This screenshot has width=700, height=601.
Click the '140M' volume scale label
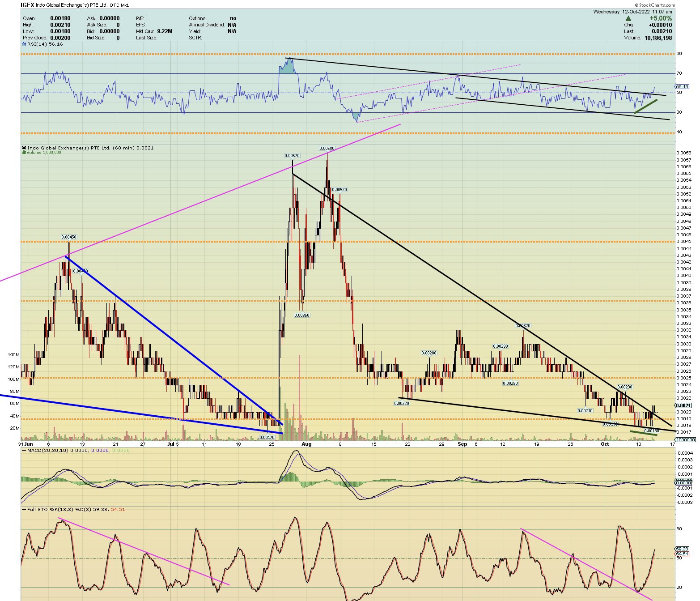[x=14, y=354]
